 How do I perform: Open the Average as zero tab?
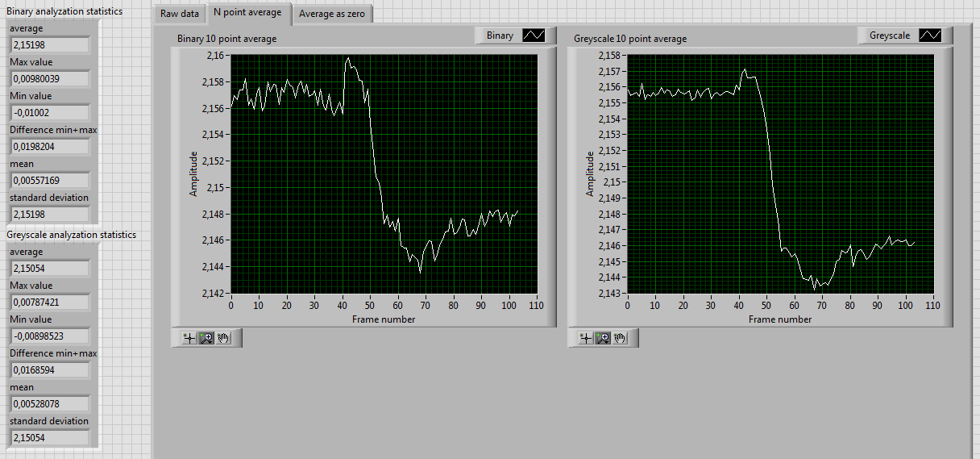click(x=332, y=14)
